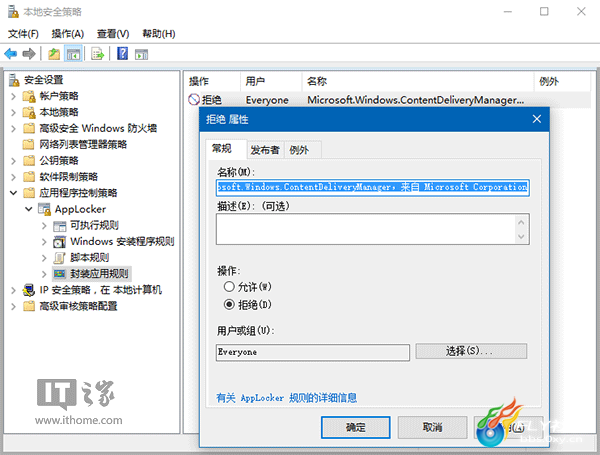The width and height of the screenshot is (600, 455).
Task: Click the IP 安全策略 computer icon
Action: click(29, 290)
